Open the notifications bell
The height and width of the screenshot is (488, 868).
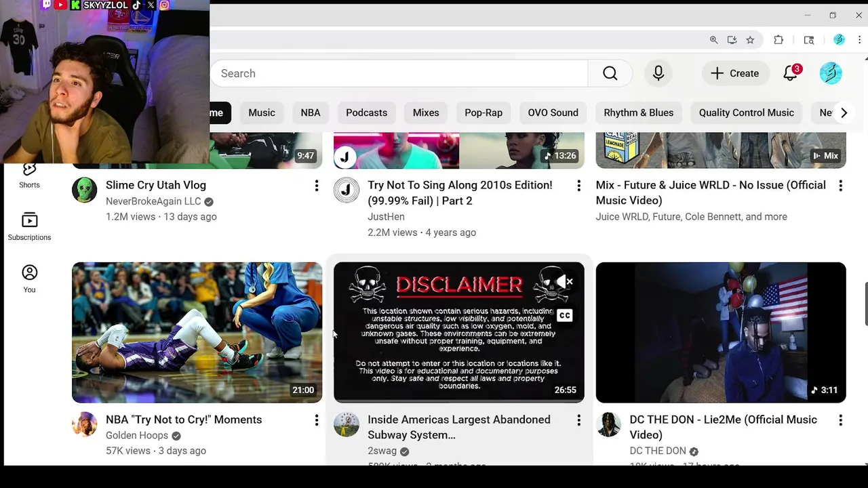[791, 73]
